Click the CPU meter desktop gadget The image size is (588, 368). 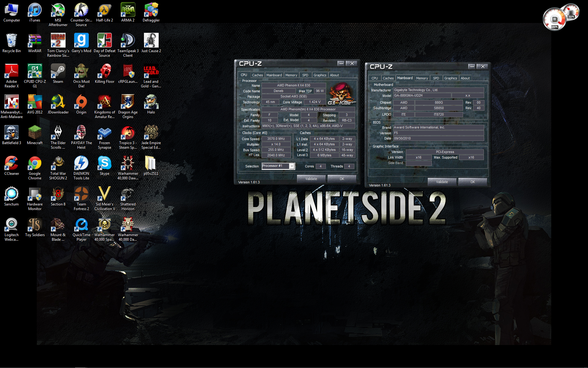point(554,19)
